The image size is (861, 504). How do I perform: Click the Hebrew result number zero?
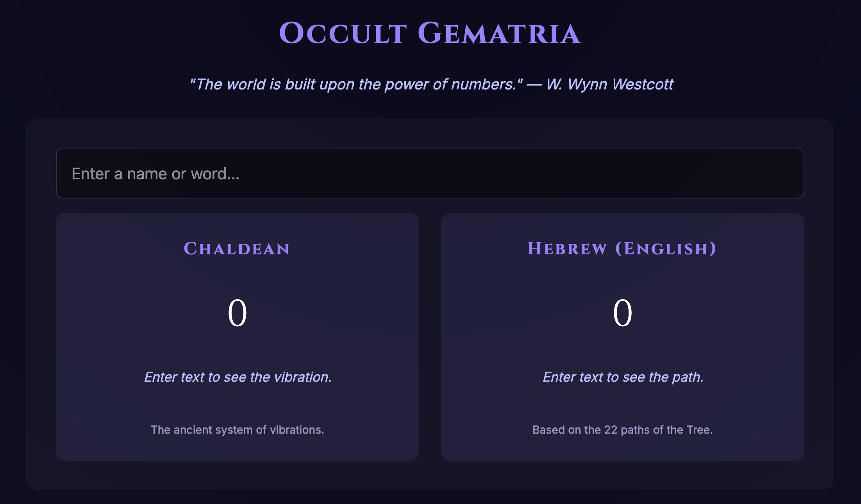coord(623,313)
